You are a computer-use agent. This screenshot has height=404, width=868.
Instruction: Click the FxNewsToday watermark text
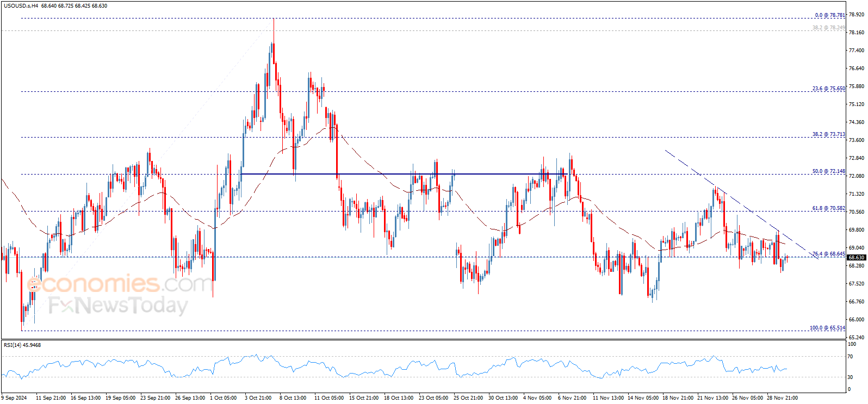[x=117, y=306]
